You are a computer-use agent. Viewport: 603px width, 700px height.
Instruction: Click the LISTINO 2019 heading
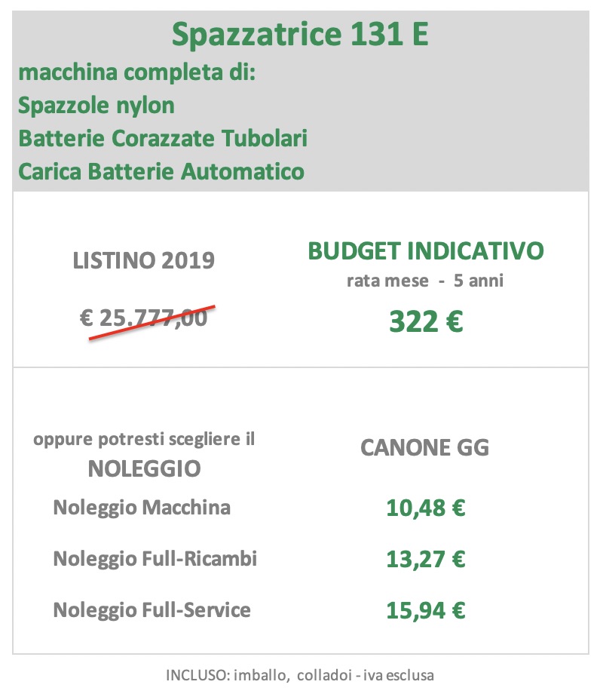(144, 260)
